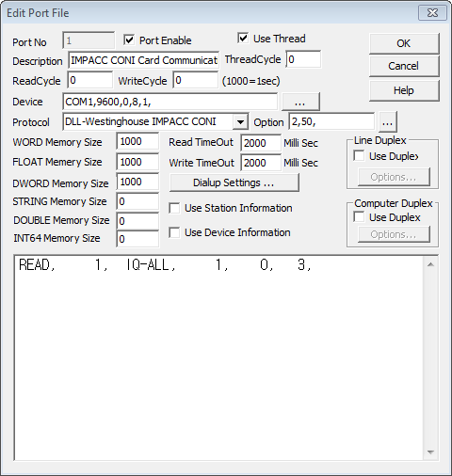Click the INT64 Memory Size field
This screenshot has width=452, height=476.
click(x=137, y=239)
